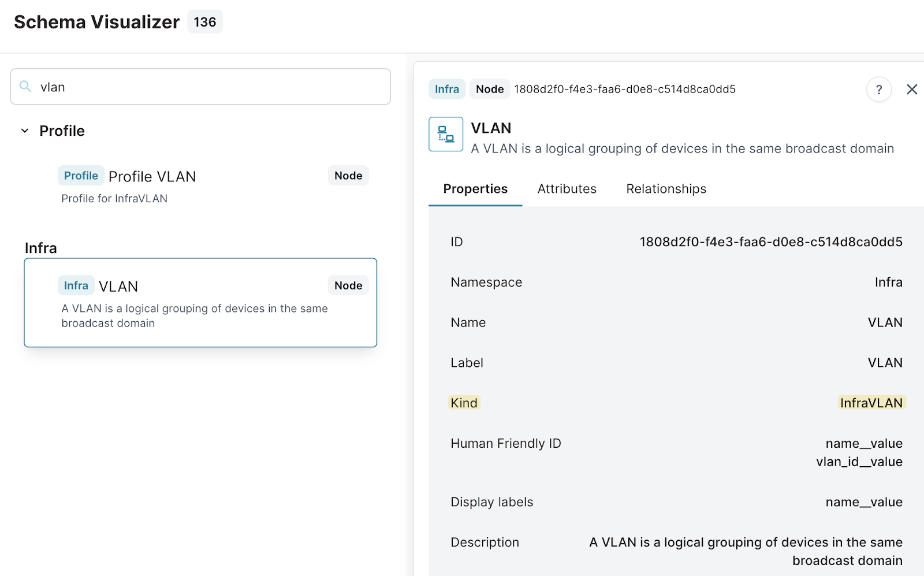Click the Schema Visualizer title
Screen dimensions: 924x576
point(96,22)
